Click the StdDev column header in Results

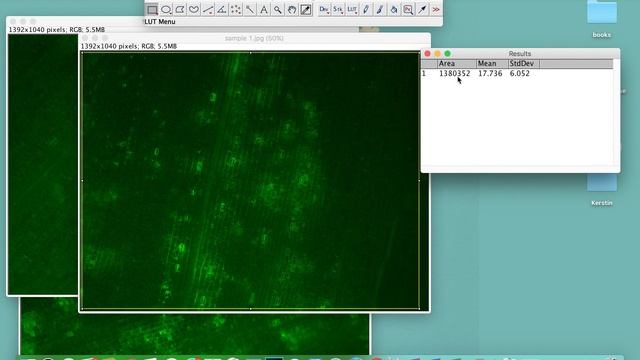(524, 63)
